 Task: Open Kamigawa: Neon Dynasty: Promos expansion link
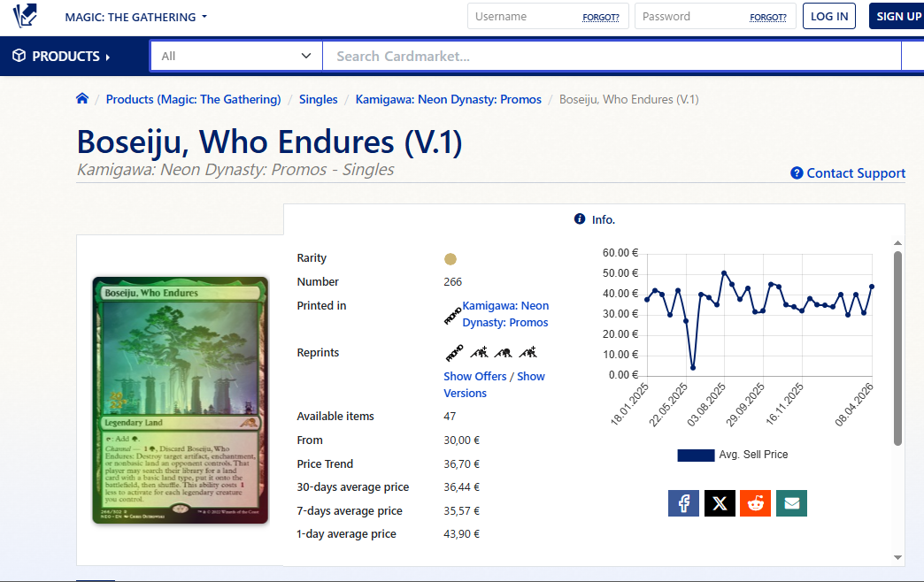tap(505, 314)
